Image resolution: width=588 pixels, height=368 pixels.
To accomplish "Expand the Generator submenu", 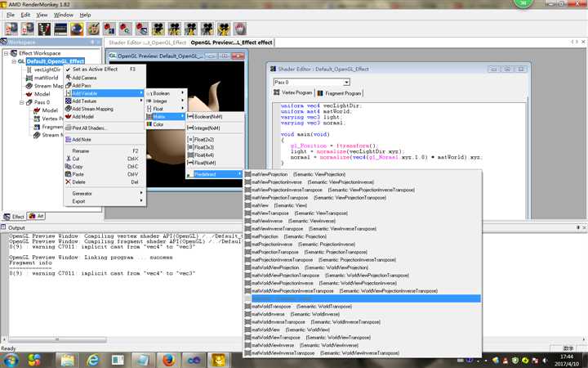I will (x=105, y=193).
